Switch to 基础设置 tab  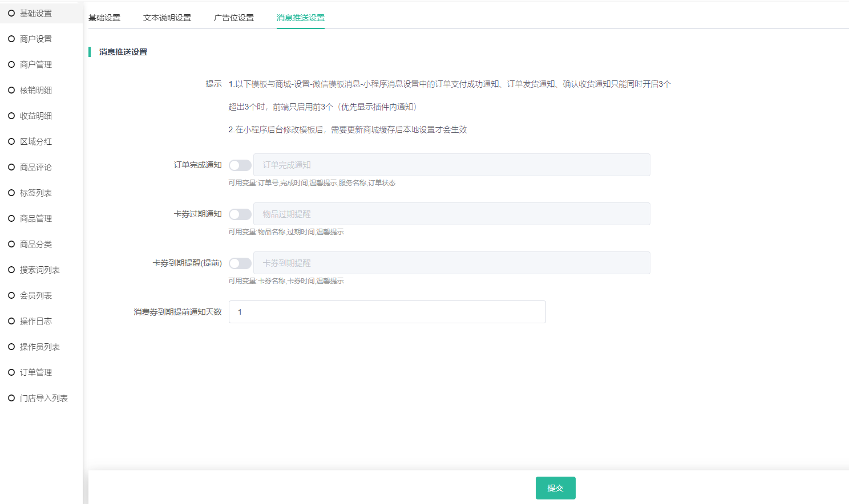click(104, 18)
